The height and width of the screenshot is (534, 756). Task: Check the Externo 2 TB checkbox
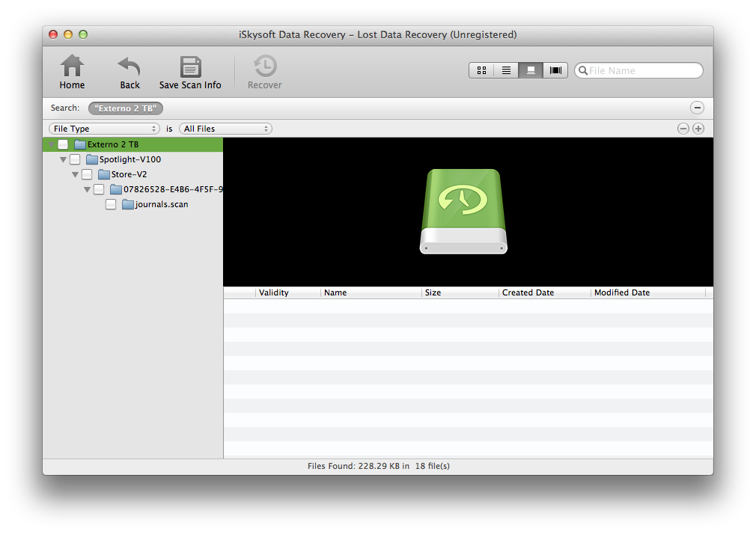tap(63, 144)
